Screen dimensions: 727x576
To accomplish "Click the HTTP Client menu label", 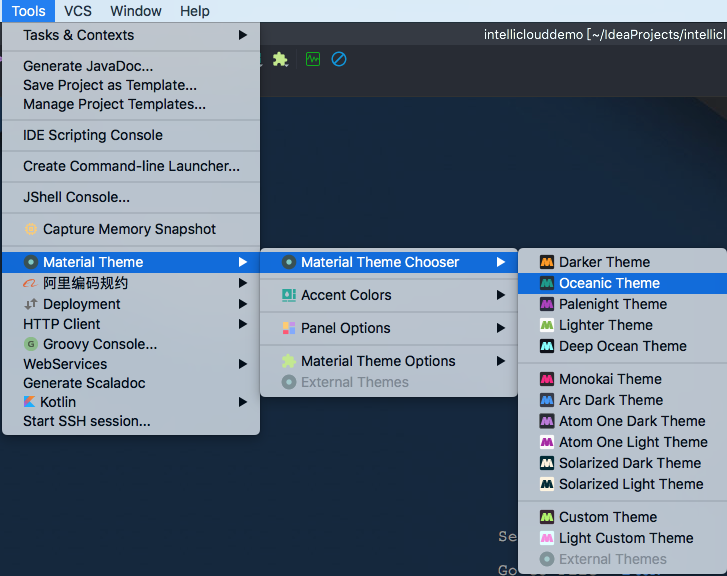I will point(62,324).
